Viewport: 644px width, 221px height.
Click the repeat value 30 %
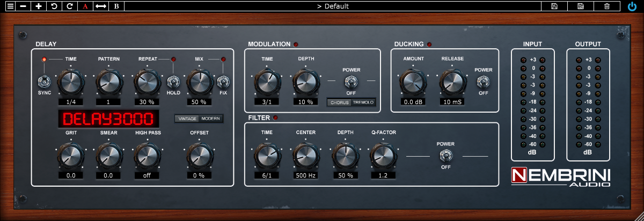148,102
